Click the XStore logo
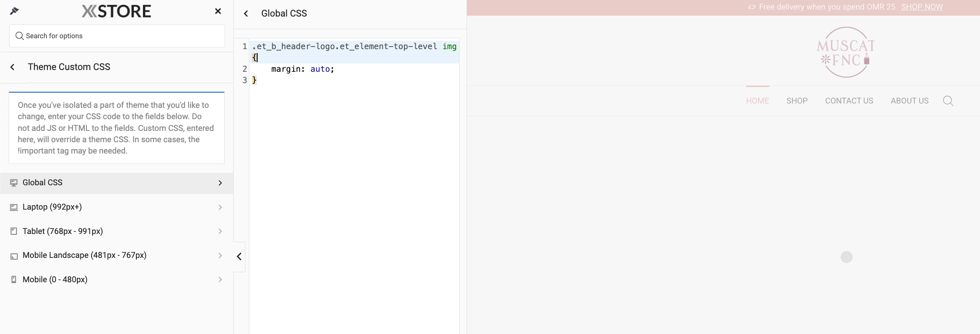Screen dimensions: 980x334 116,11
